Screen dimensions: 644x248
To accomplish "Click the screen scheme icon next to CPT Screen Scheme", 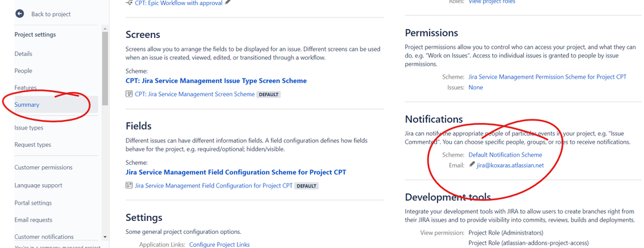I will click(x=129, y=94).
